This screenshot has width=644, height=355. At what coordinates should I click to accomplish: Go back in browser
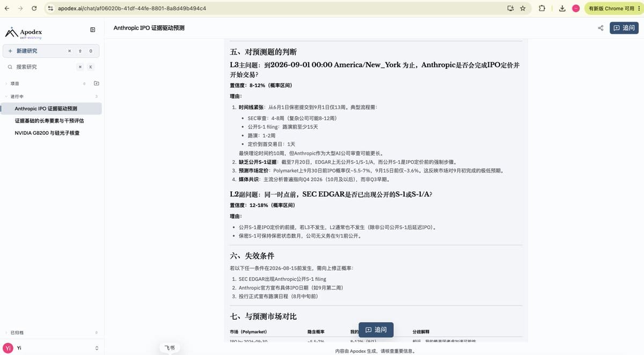pos(7,9)
